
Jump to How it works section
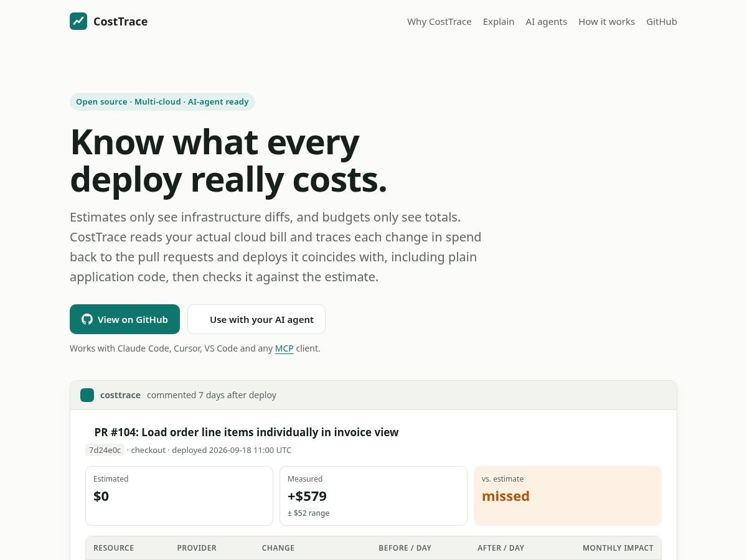coord(607,22)
